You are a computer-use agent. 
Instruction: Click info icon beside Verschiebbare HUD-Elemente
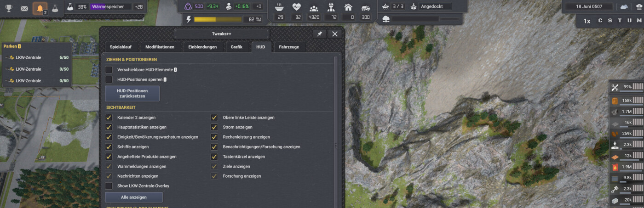176,70
